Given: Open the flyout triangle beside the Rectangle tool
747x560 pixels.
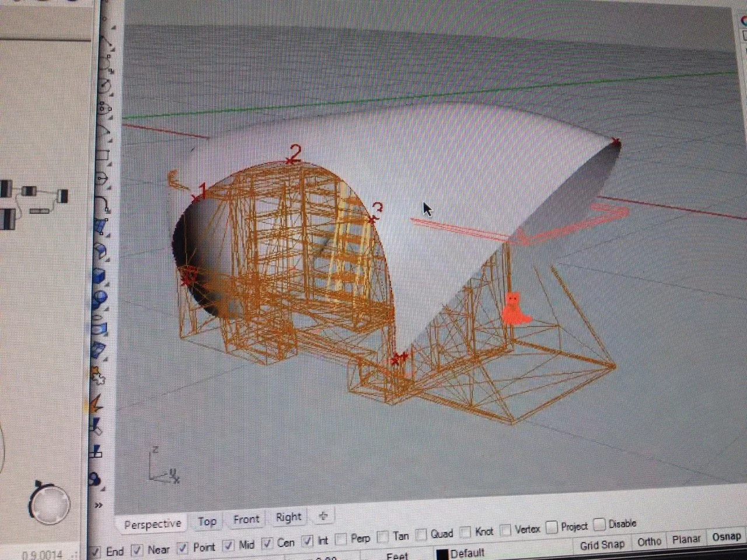Looking at the screenshot, I should pyautogui.click(x=110, y=164).
